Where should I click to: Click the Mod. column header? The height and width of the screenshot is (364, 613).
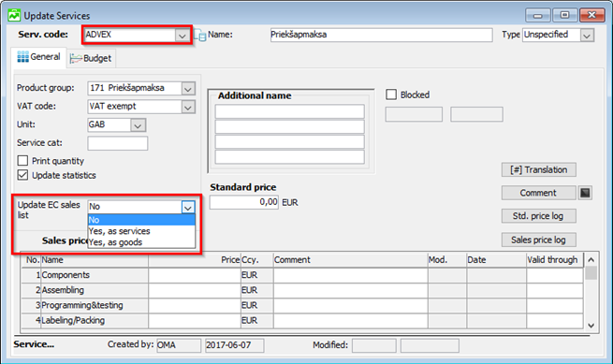coord(446,260)
